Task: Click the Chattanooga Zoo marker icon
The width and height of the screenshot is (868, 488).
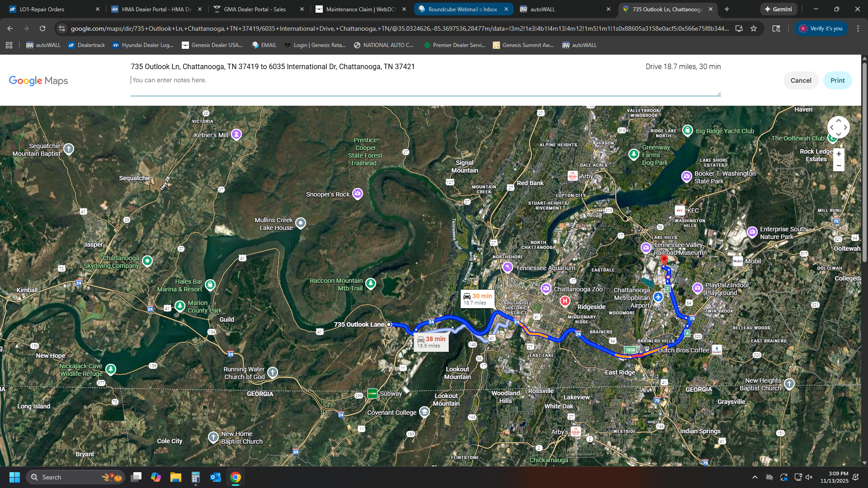Action: point(546,289)
